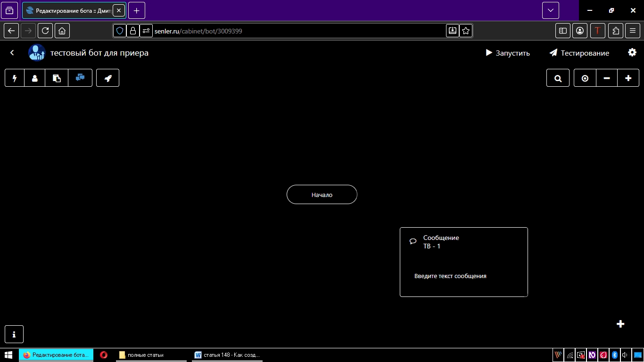Zoom in using the plus button

coord(628,78)
